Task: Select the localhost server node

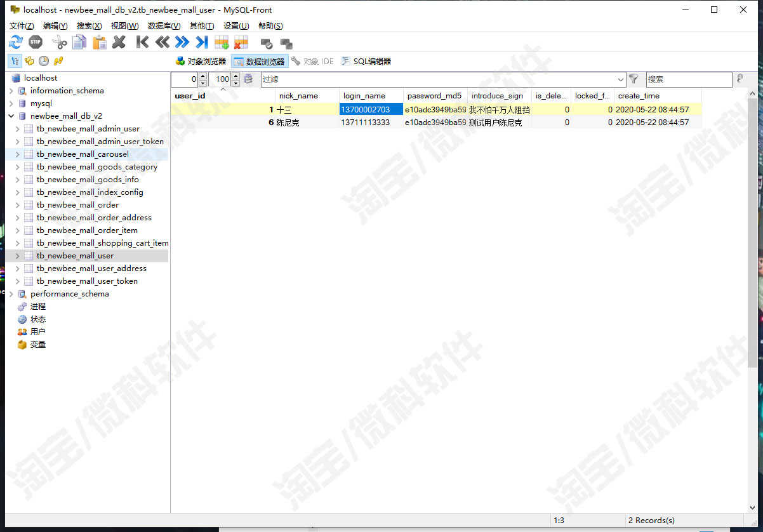Action: pos(40,78)
